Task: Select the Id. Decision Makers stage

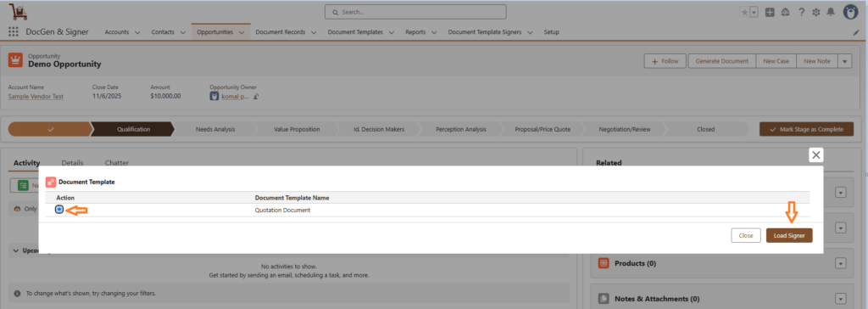Action: pos(379,129)
